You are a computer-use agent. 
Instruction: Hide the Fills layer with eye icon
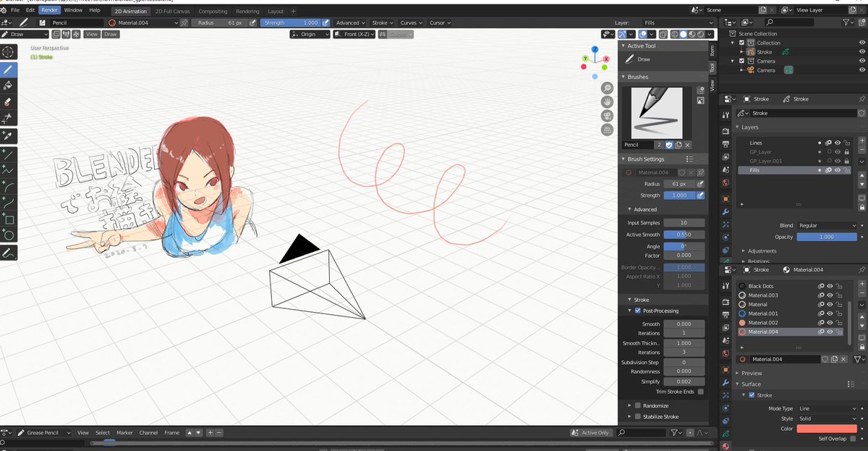[837, 170]
